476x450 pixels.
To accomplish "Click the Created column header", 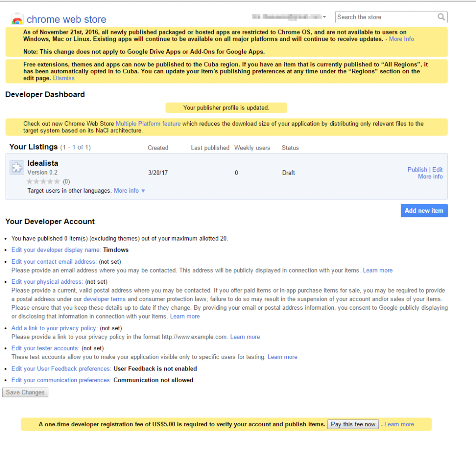I will coord(158,148).
